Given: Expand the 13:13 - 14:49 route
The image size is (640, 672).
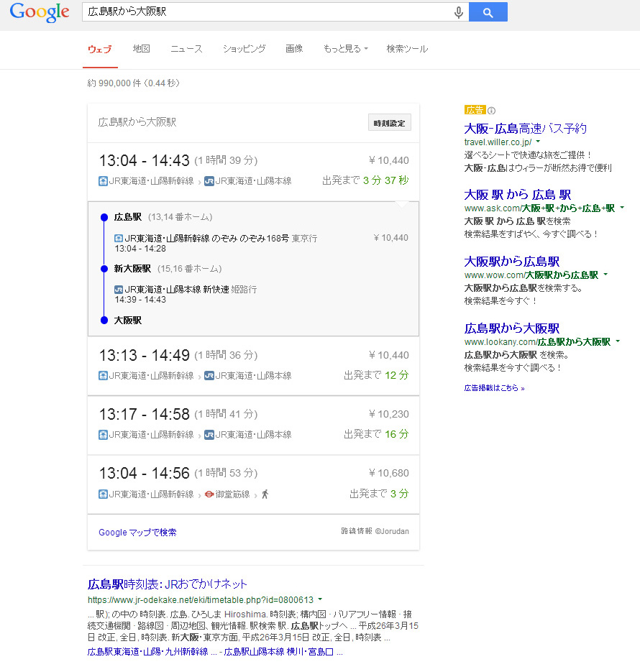Looking at the screenshot, I should tap(253, 366).
